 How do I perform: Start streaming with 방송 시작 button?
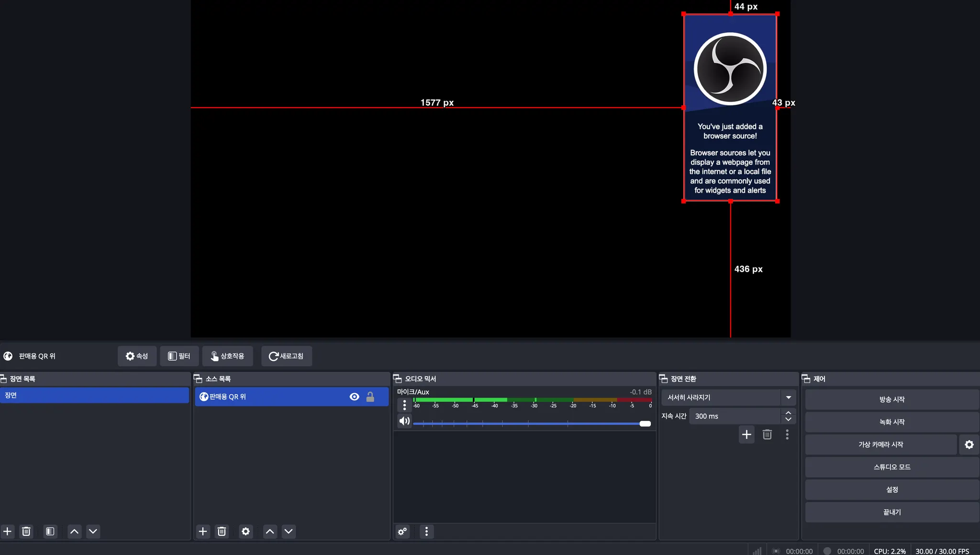(891, 399)
